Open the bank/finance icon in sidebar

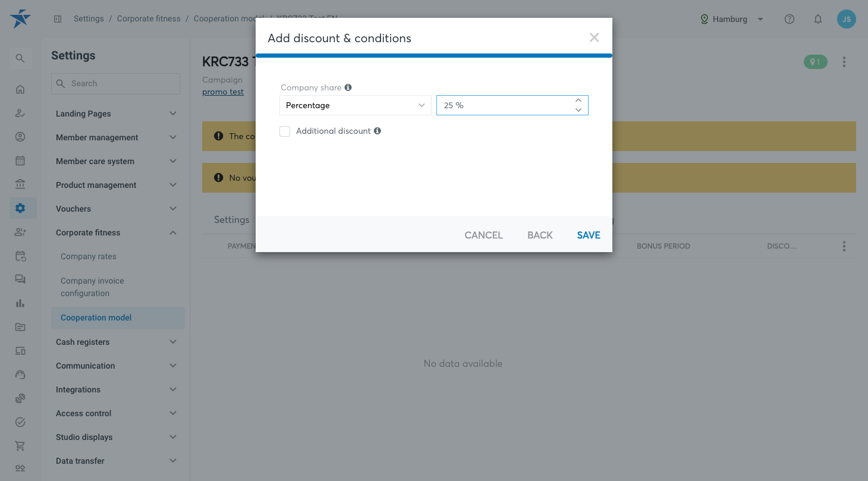point(20,184)
